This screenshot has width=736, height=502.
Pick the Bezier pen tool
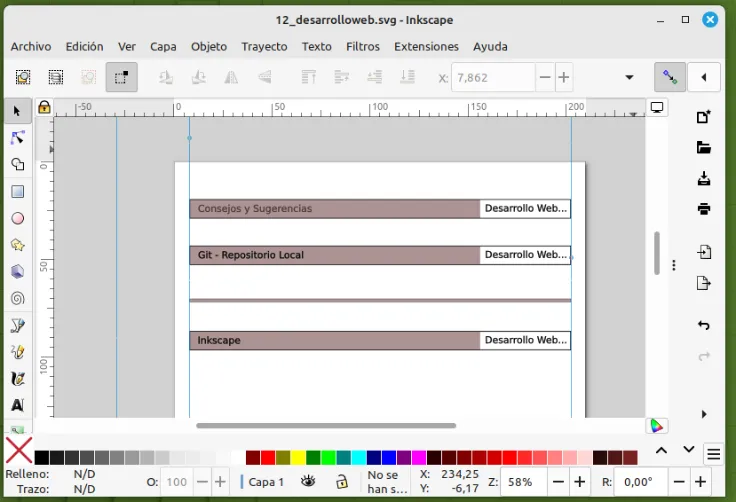17,325
